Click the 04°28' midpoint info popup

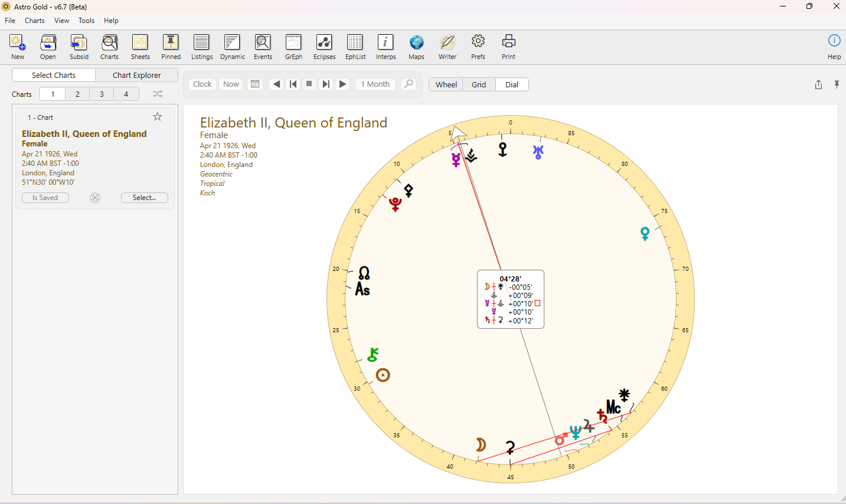point(511,299)
